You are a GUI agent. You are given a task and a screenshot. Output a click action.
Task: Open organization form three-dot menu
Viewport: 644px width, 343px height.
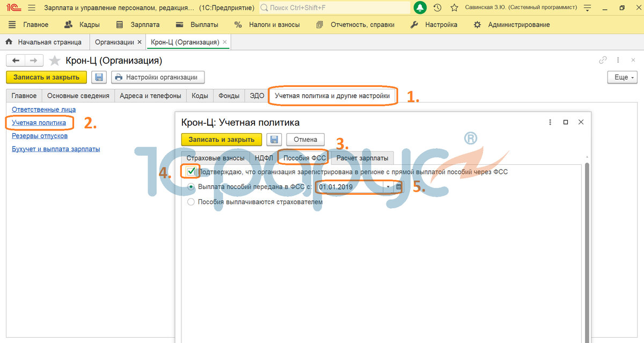(618, 60)
